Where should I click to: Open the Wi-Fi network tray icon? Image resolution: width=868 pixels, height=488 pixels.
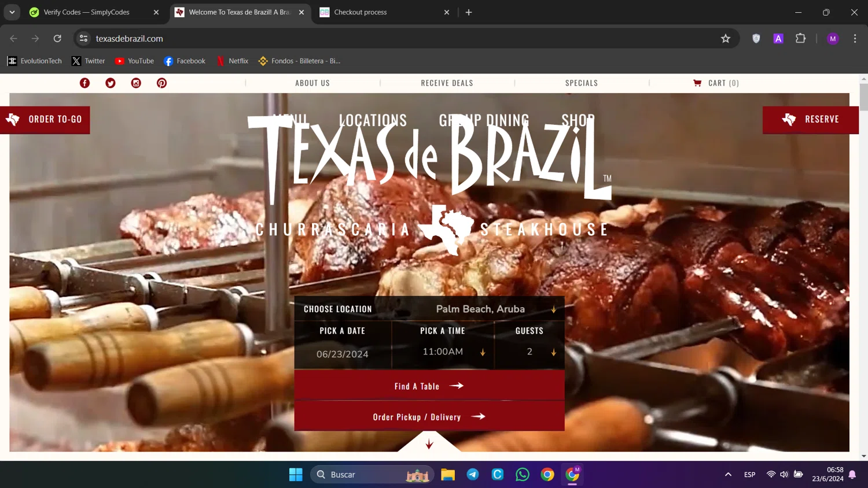point(771,475)
